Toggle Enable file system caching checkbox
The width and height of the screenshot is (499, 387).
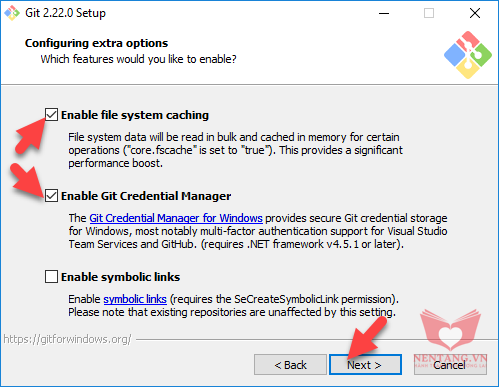click(51, 114)
